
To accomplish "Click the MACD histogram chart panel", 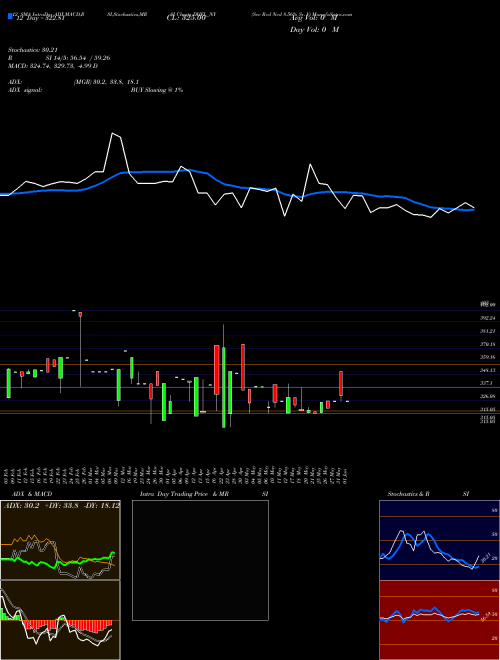I will click(60, 620).
